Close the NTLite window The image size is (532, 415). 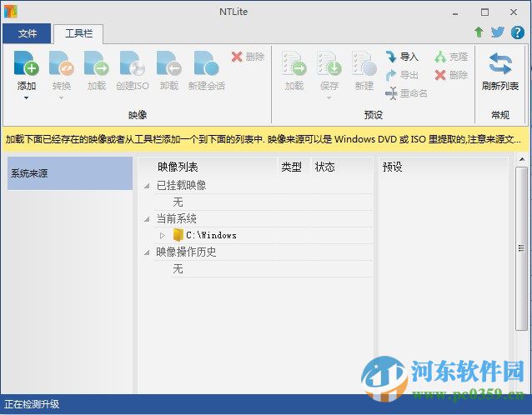514,12
